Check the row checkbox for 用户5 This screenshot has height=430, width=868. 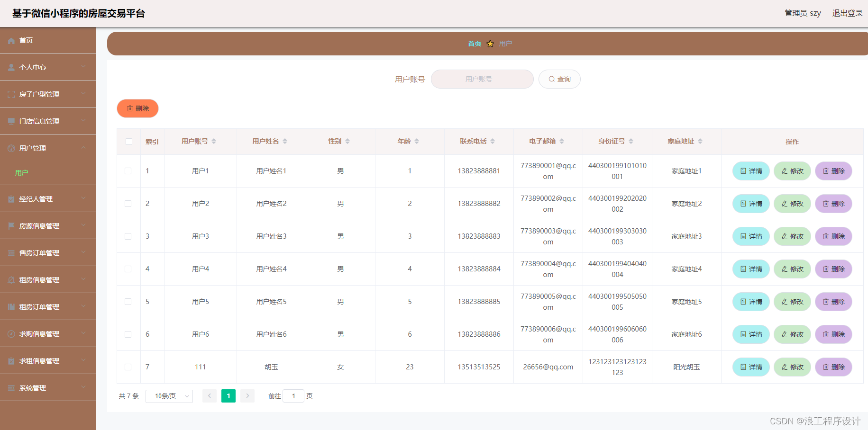(x=128, y=302)
